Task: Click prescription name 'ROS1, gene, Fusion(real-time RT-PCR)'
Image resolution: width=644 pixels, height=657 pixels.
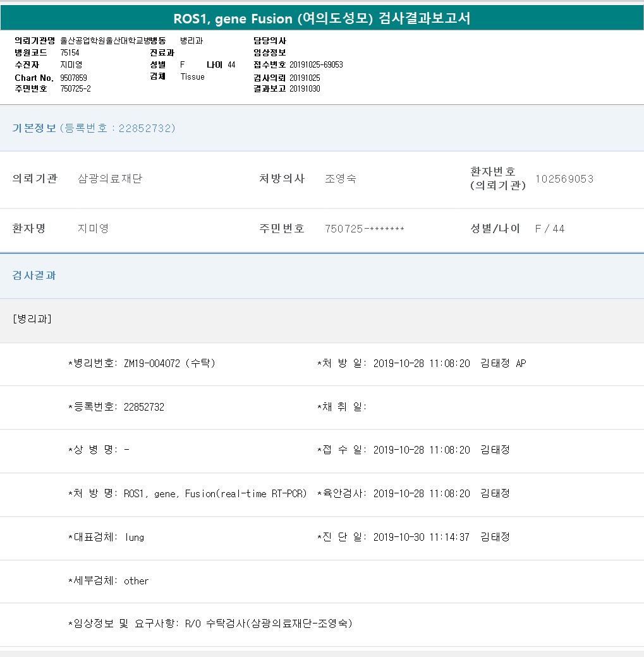Action: tap(215, 493)
